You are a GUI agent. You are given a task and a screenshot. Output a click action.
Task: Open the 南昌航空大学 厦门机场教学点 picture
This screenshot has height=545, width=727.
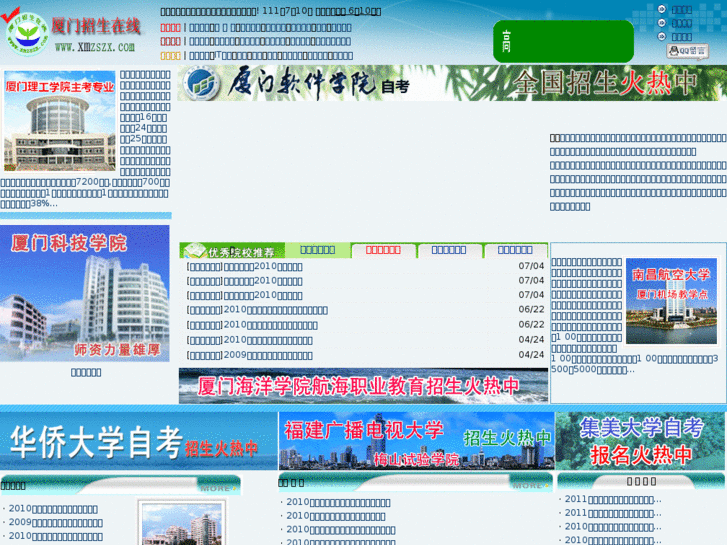671,301
